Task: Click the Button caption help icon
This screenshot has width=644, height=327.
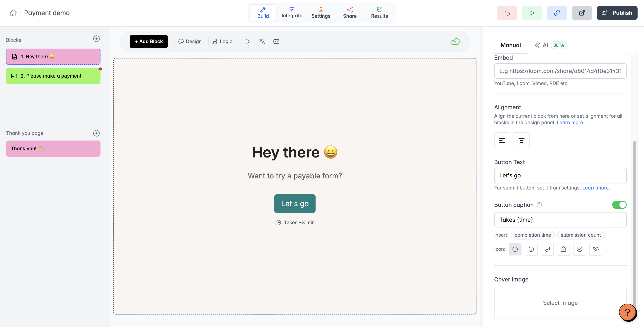Action: pos(539,205)
